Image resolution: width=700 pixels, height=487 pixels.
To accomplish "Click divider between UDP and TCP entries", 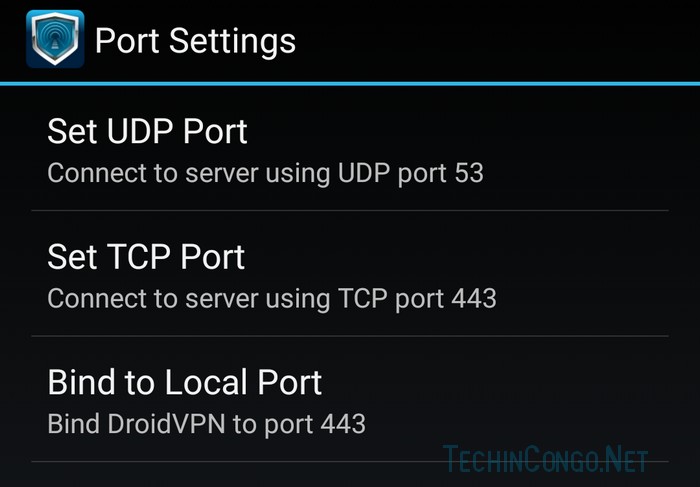I will 350,210.
